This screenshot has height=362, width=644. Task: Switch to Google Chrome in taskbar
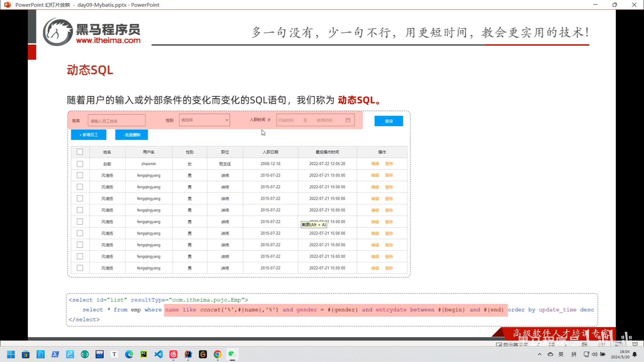coord(217,354)
